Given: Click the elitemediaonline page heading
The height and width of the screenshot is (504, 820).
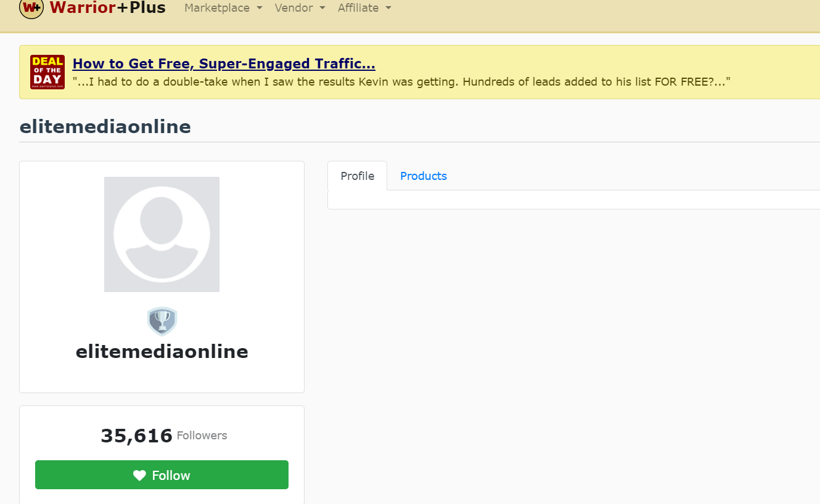Looking at the screenshot, I should [105, 127].
